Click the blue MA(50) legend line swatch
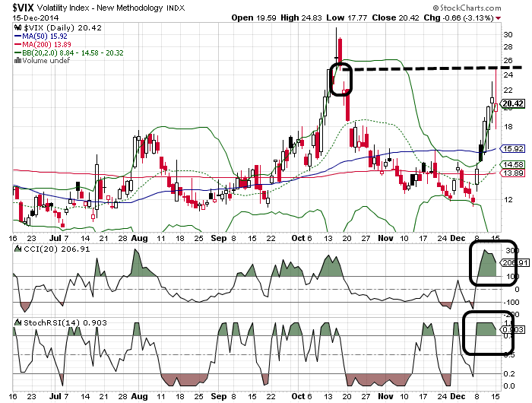The width and height of the screenshot is (532, 403). (x=17, y=36)
